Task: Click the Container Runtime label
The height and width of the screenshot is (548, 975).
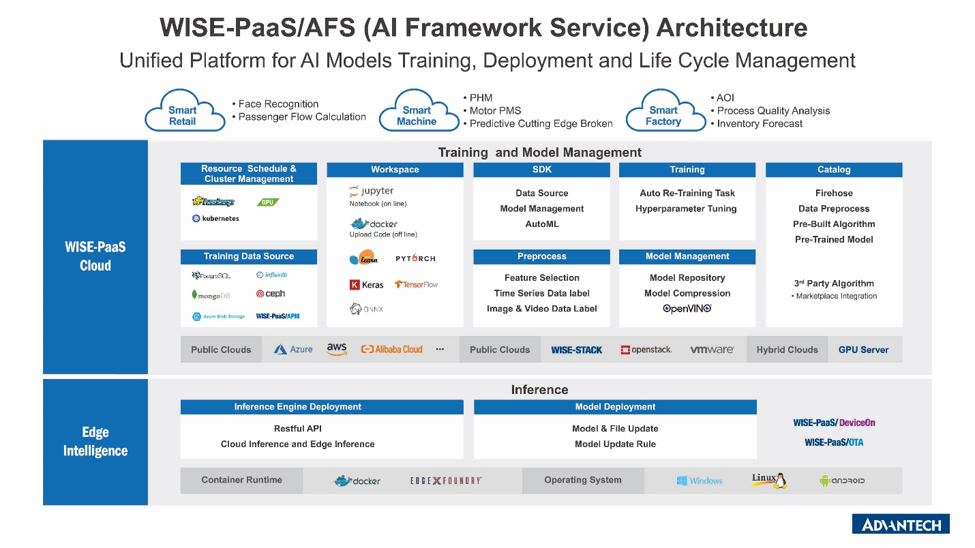Action: pos(241,480)
